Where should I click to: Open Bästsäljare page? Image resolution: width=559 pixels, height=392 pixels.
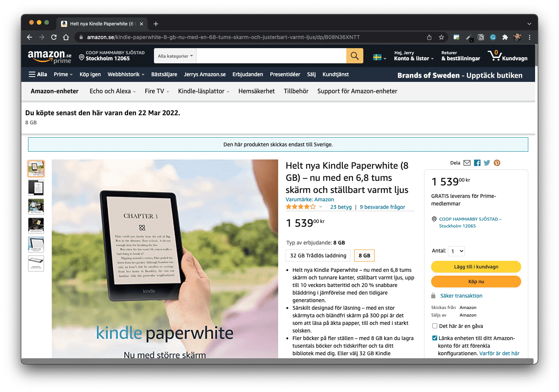tap(164, 74)
